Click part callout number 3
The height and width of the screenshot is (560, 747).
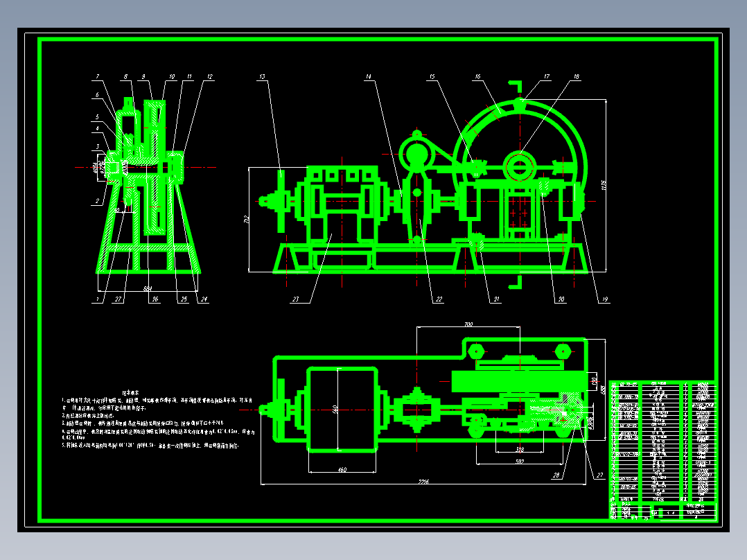click(98, 147)
